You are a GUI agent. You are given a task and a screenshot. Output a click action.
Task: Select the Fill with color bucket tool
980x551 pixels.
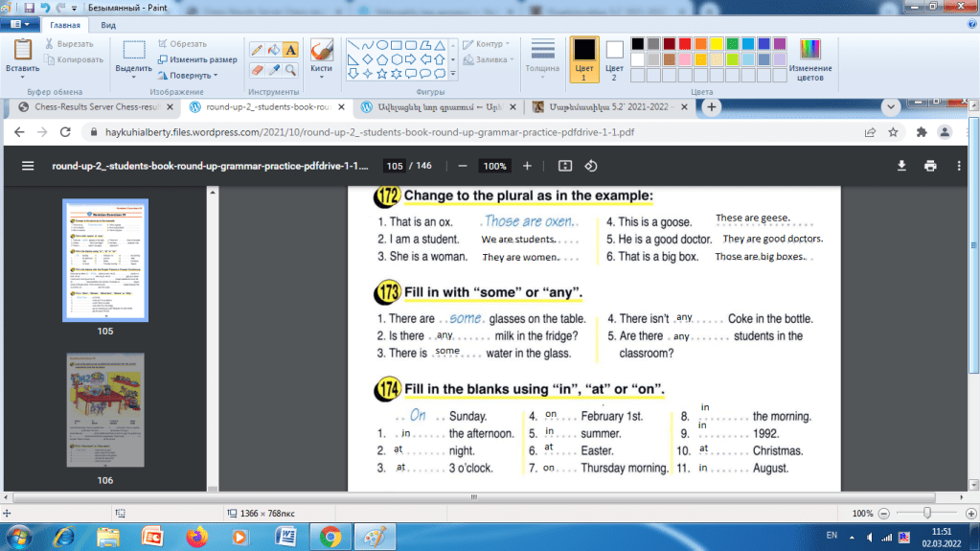click(273, 50)
